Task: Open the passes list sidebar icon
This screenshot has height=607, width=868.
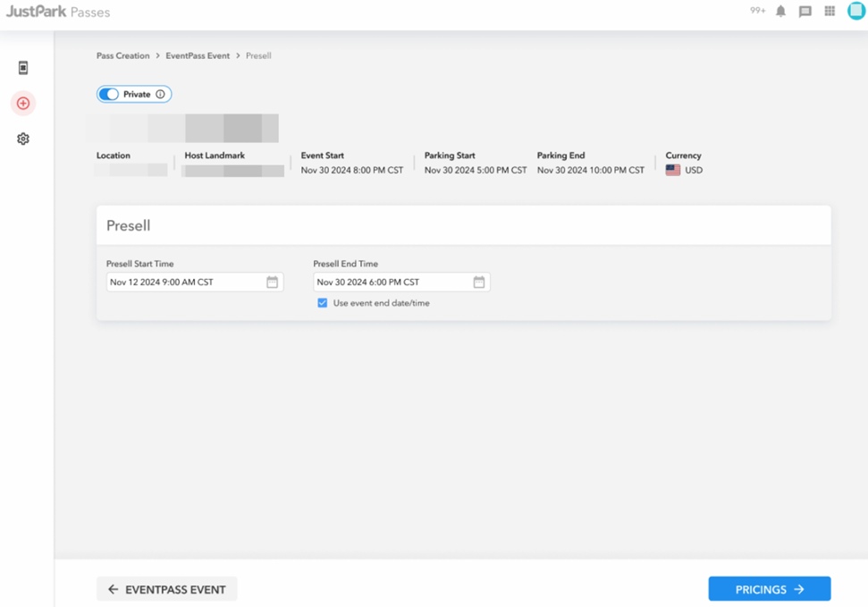Action: [x=23, y=68]
